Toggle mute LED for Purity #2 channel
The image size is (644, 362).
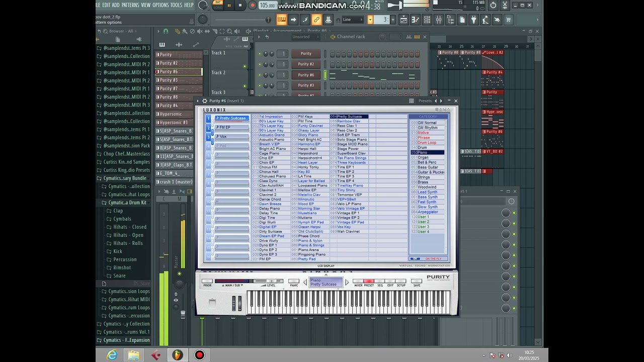click(260, 64)
